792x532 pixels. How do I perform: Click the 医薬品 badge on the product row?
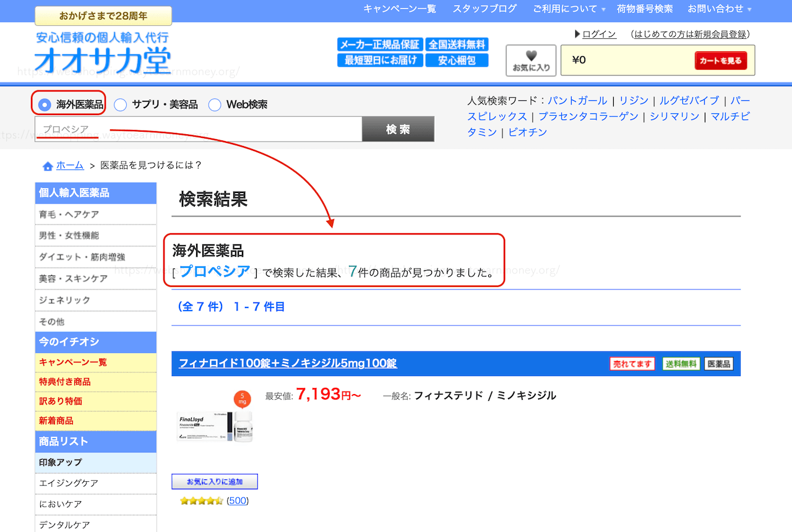click(x=718, y=364)
